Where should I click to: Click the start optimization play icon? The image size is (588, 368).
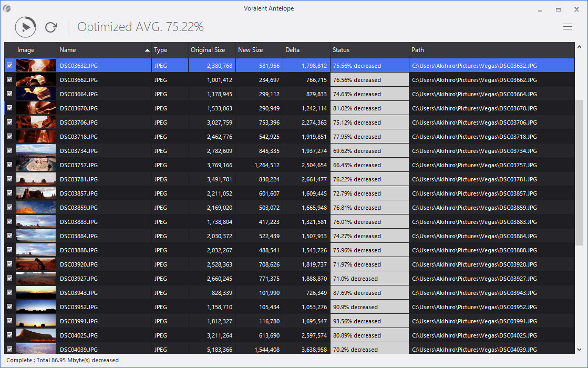coord(25,27)
